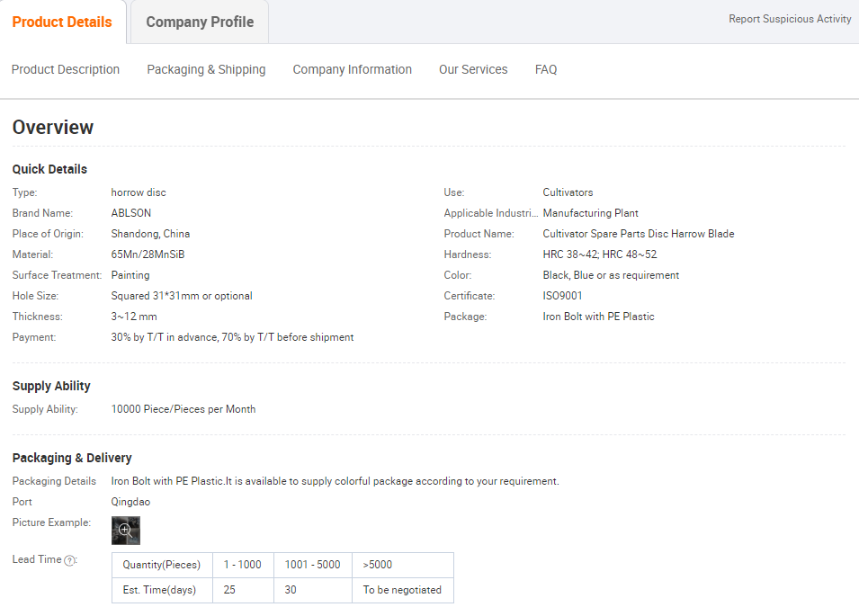This screenshot has height=616, width=859.
Task: Open the Company Information section link
Action: [352, 69]
